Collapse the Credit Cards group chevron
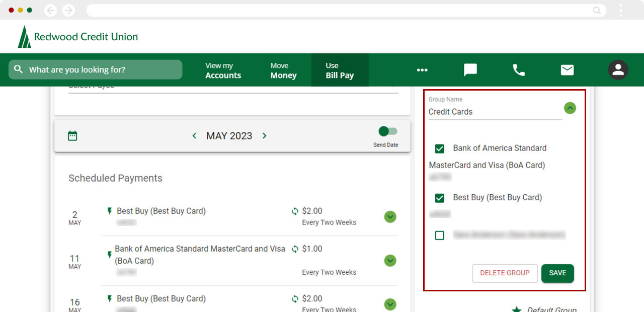 pos(570,108)
